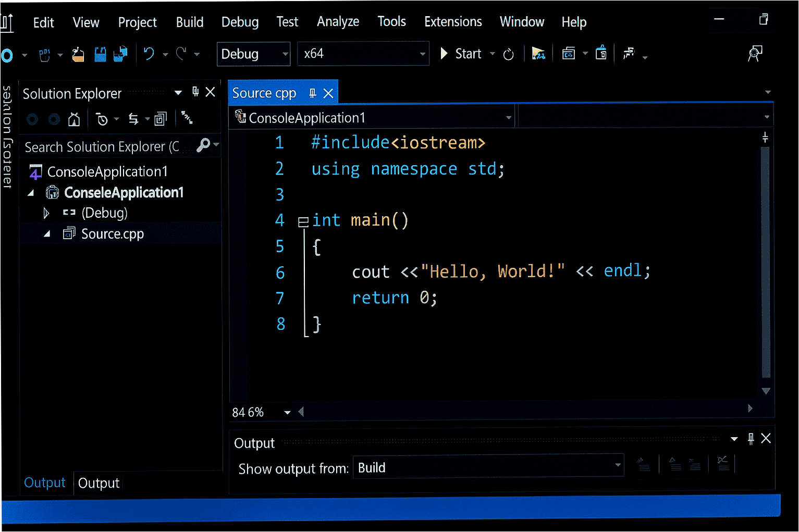Viewport: 799px width, 532px height.
Task: Open the Debug configuration dropdown
Action: [x=253, y=54]
